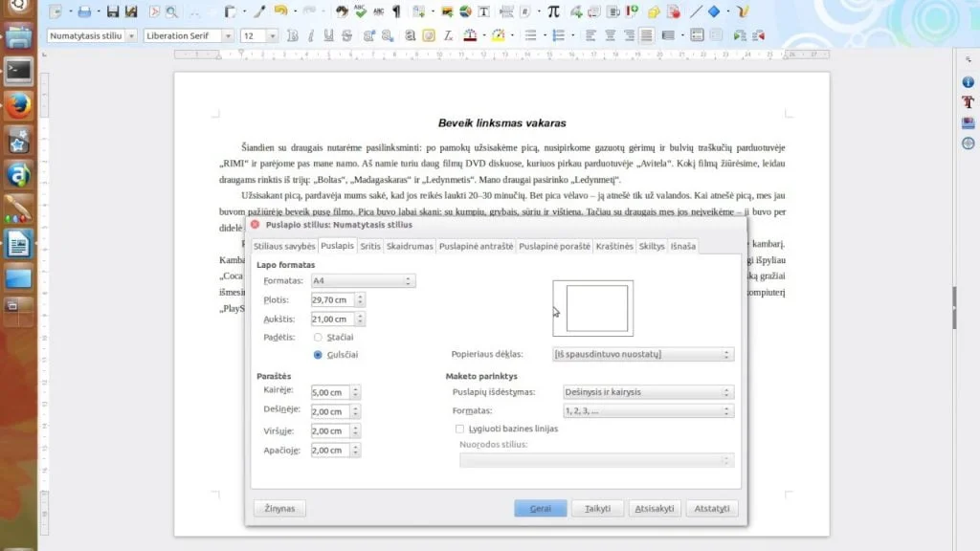Click the Undo arrow icon

click(280, 11)
